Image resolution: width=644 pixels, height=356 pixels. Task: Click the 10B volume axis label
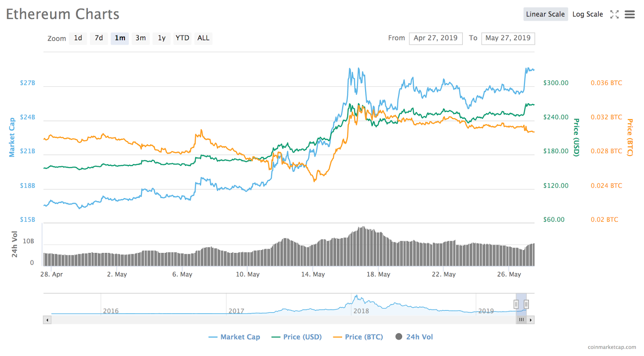click(29, 241)
